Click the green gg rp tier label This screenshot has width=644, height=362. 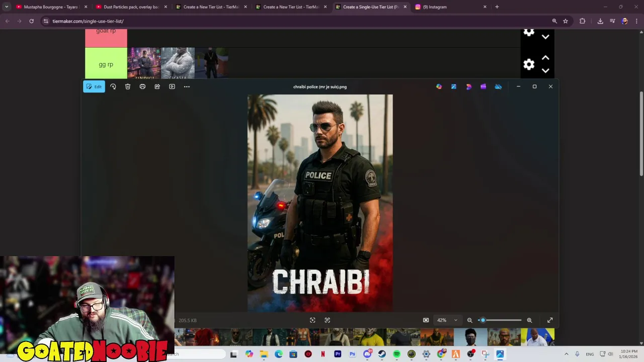click(106, 64)
